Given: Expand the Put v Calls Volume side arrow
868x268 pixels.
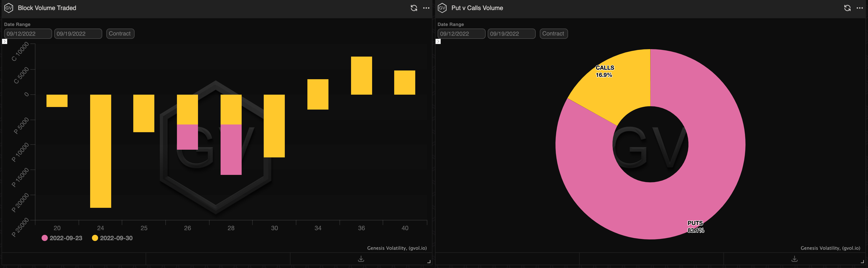Looking at the screenshot, I should pyautogui.click(x=438, y=41).
